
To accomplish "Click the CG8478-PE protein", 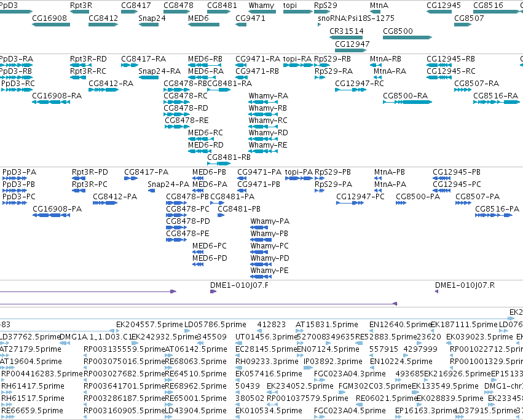I will tap(176, 240).
